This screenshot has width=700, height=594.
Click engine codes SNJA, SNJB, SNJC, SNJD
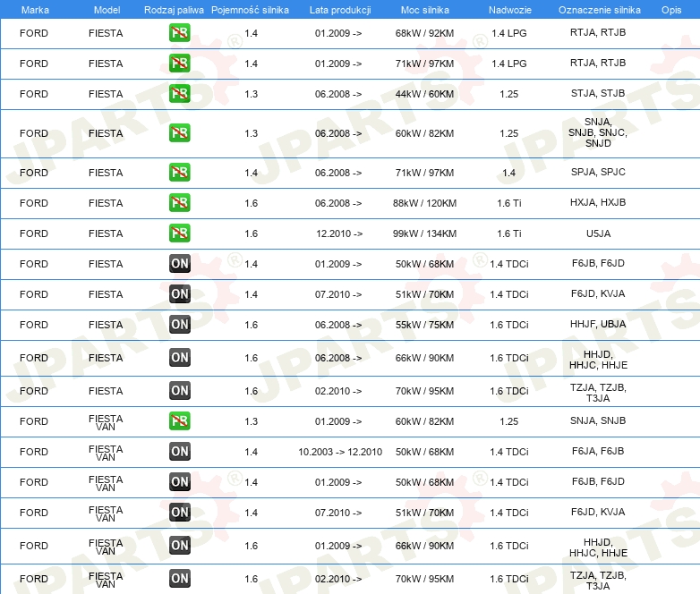coord(598,132)
